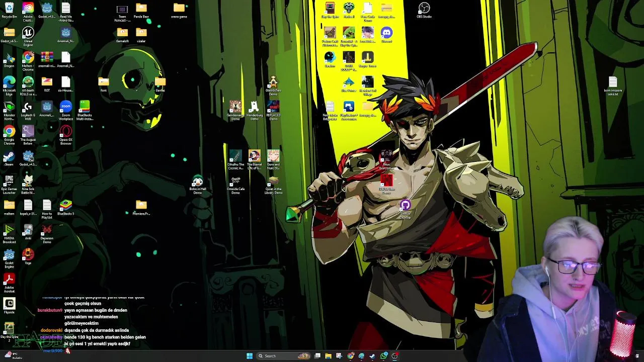
Task: Open Dark Souls game shortcut
Action: [x=349, y=61]
